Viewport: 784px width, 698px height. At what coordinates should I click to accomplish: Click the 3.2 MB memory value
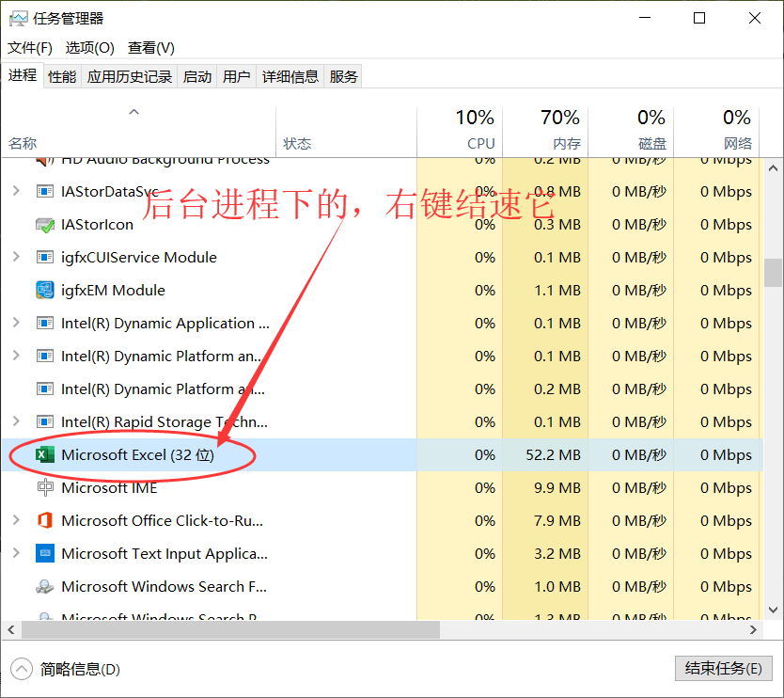pos(557,554)
